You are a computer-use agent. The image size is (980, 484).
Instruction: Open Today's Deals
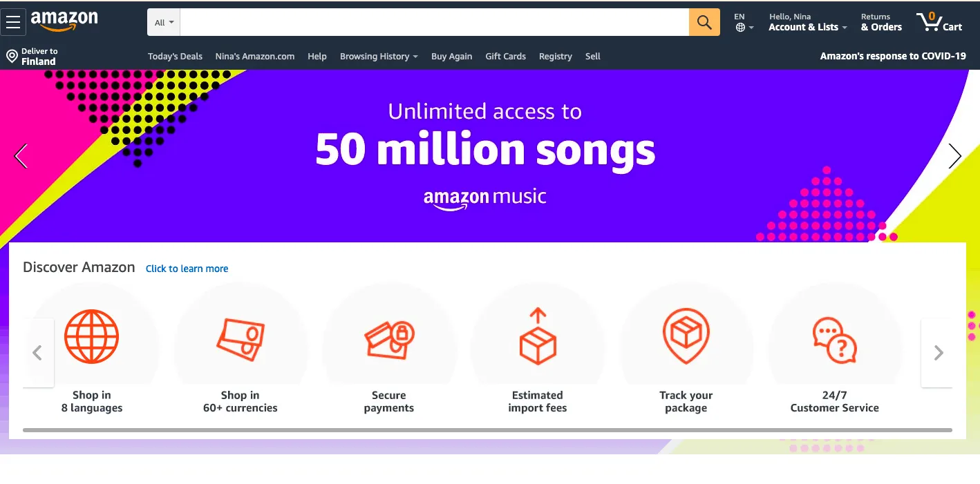(175, 57)
